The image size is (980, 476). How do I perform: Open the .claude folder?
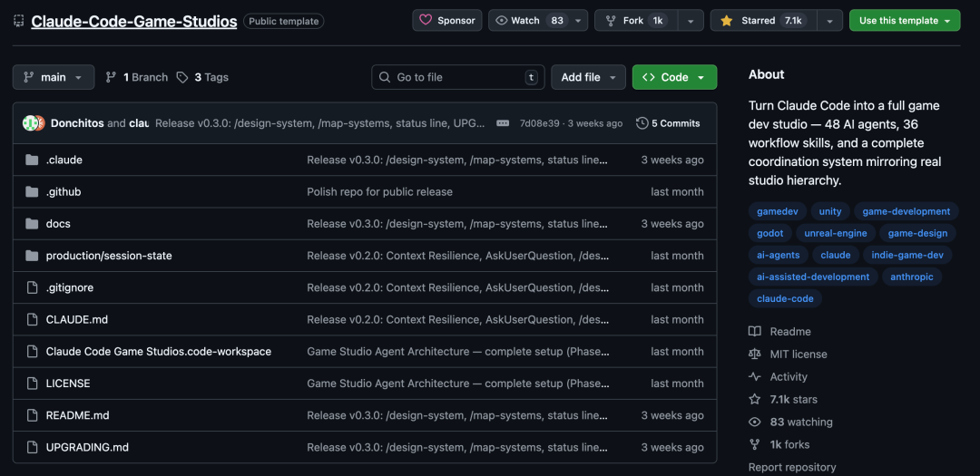[x=64, y=160]
